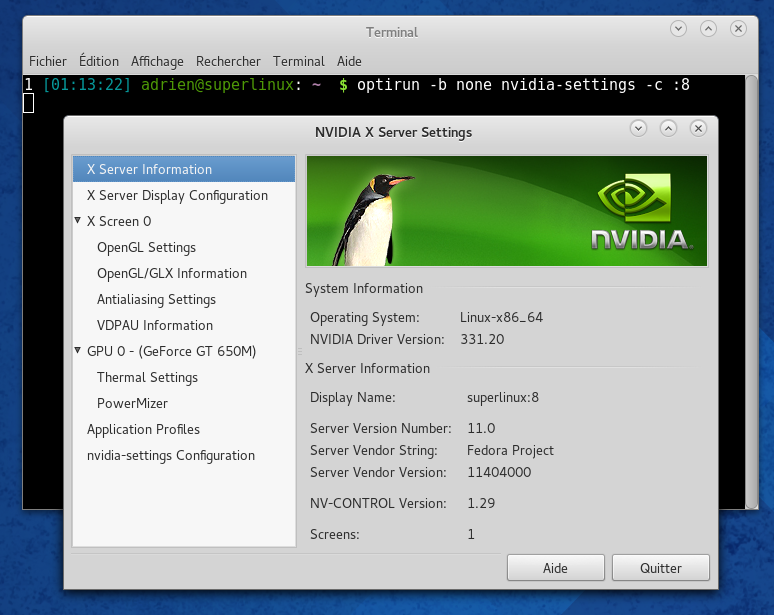Click the optirun command text in Terminal
Image resolution: width=774 pixels, height=615 pixels.
(523, 85)
